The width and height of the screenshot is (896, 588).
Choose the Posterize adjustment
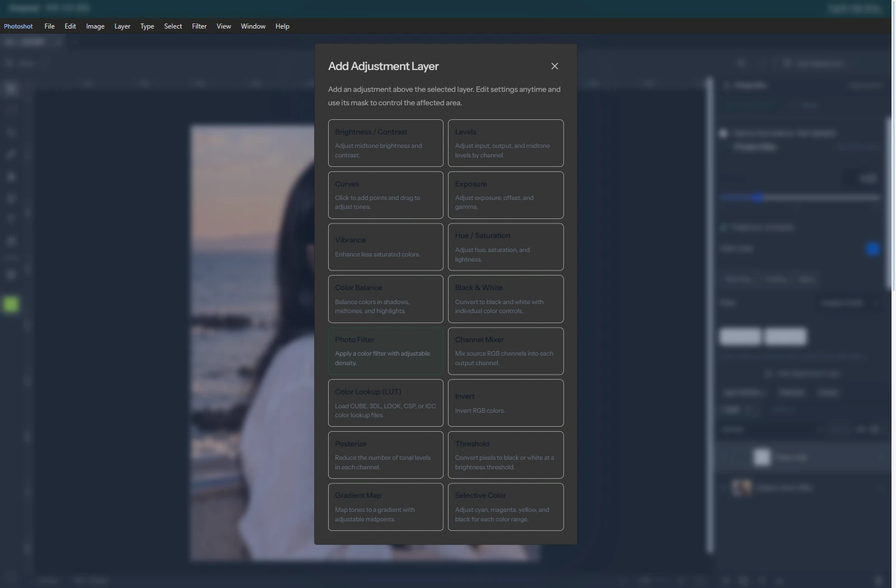tap(385, 455)
